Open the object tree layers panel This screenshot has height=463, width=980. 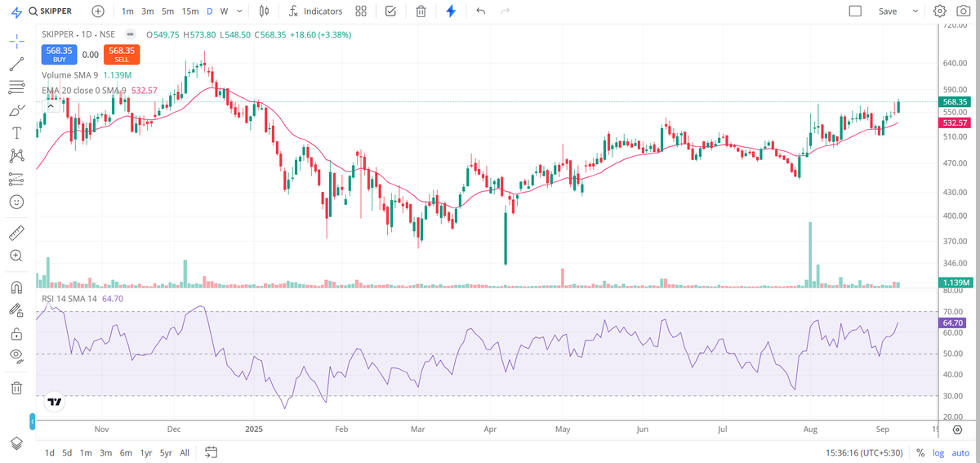coord(16,443)
